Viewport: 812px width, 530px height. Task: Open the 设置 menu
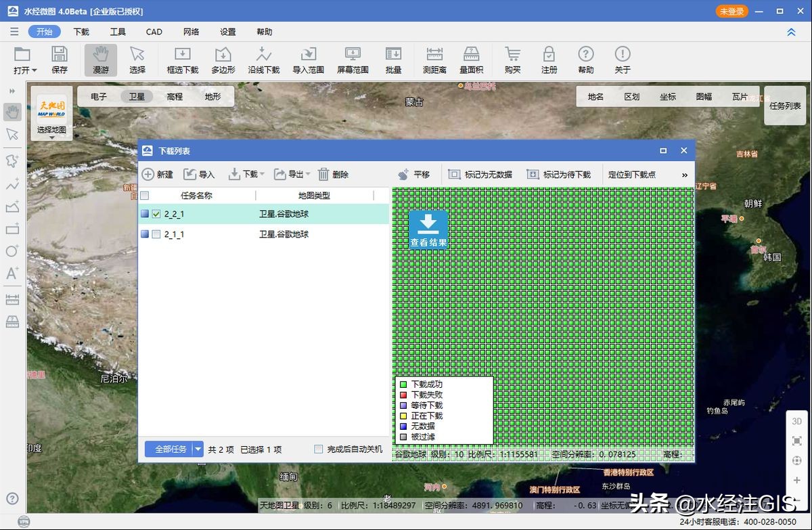click(229, 31)
